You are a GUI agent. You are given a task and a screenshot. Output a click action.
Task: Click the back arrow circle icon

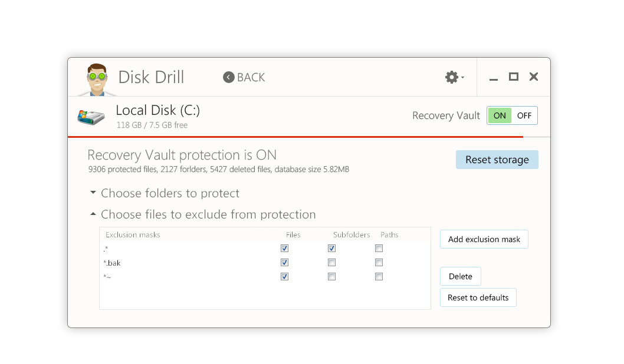click(229, 77)
